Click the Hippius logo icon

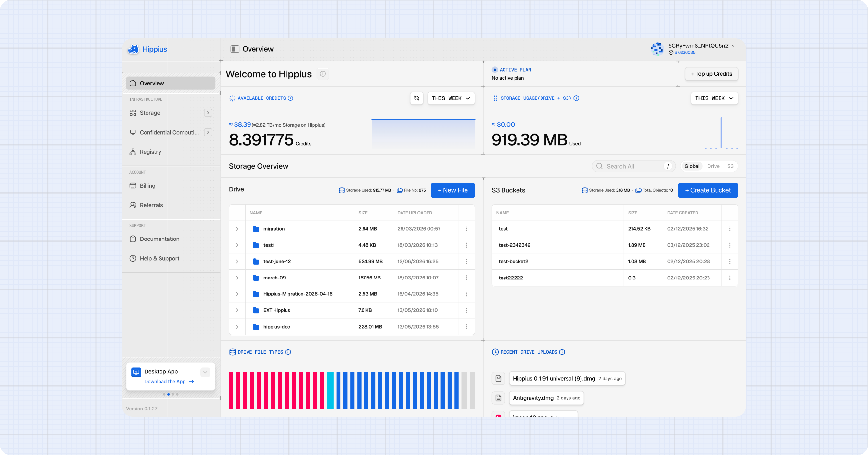[x=133, y=49]
